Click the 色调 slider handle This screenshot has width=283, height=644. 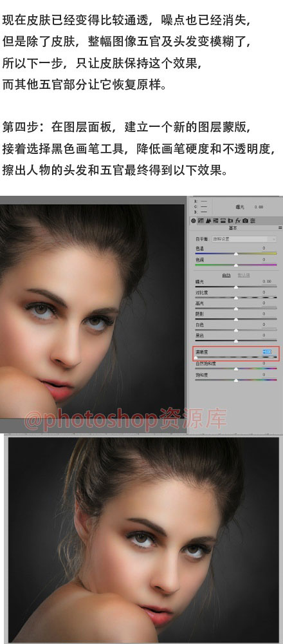pyautogui.click(x=236, y=265)
